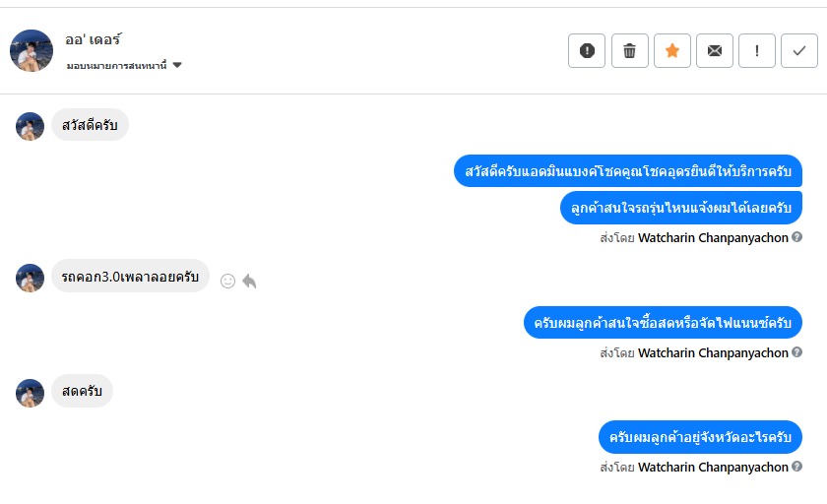Reply to the รถคอก3.0เพลาลอยครับ message
Image resolution: width=827 pixels, height=504 pixels.
(x=249, y=281)
